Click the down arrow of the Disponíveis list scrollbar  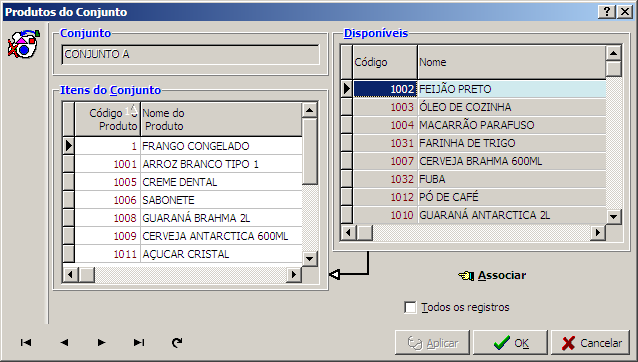(x=613, y=216)
